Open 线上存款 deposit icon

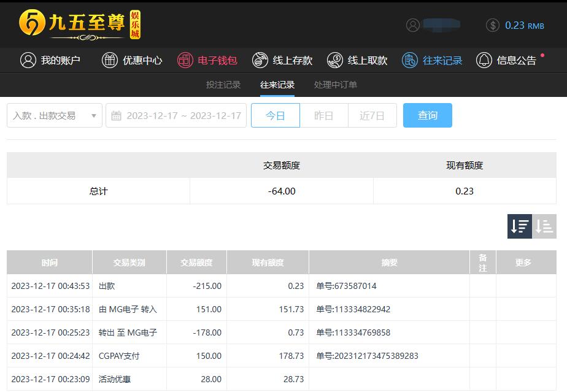coord(260,60)
